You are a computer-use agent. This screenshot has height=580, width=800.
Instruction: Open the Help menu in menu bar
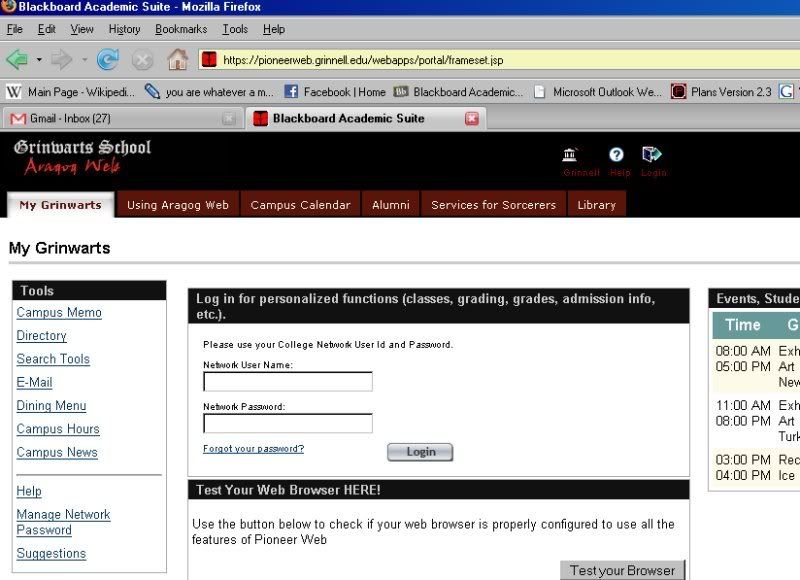coord(274,29)
